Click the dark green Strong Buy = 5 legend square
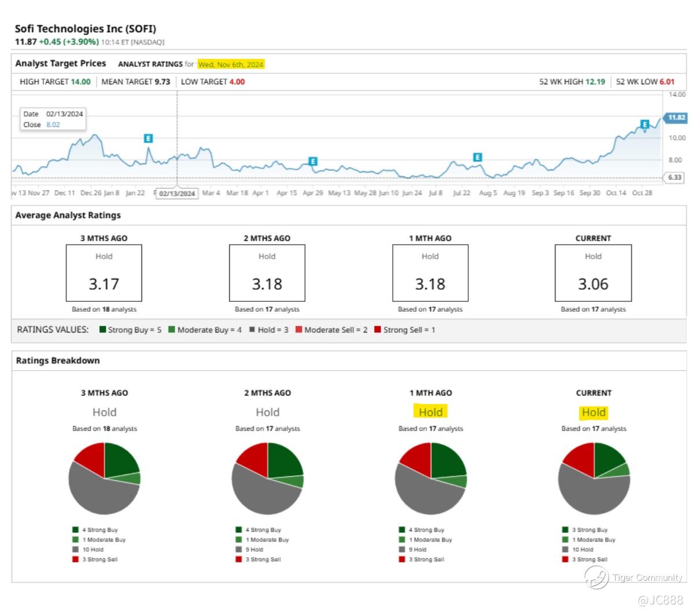The width and height of the screenshot is (697, 616). pos(103,330)
